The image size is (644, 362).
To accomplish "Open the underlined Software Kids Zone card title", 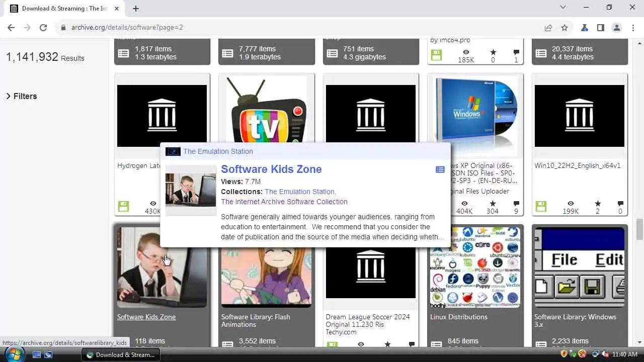I will (x=146, y=317).
